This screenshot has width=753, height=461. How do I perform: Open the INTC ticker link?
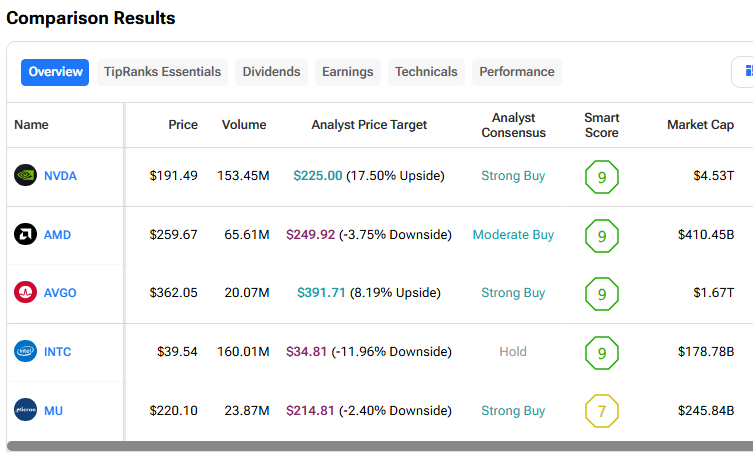point(57,352)
